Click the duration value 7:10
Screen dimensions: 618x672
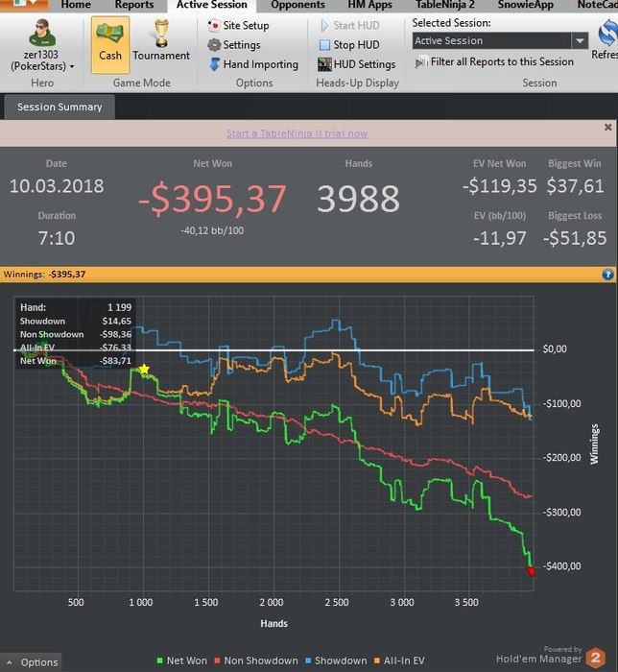pyautogui.click(x=57, y=238)
